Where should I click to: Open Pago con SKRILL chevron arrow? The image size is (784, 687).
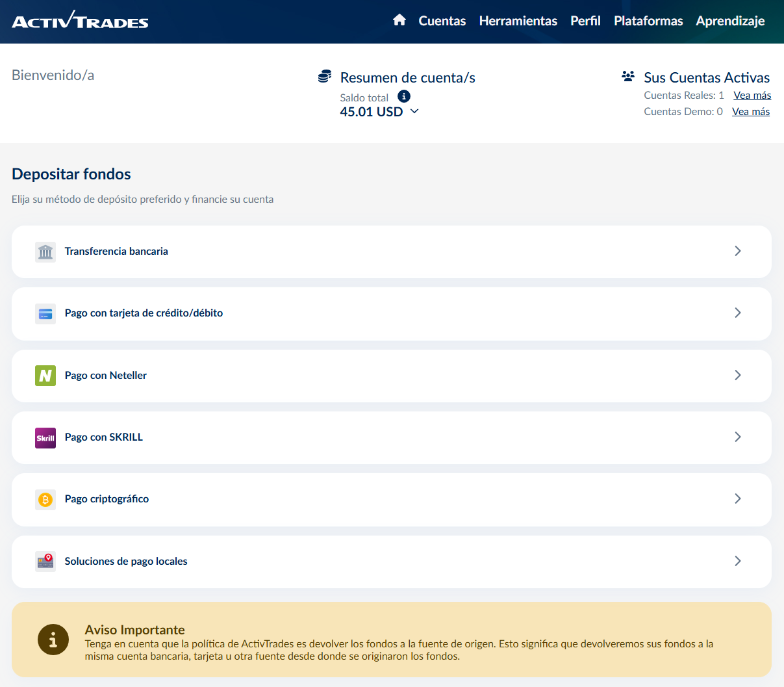pos(737,437)
